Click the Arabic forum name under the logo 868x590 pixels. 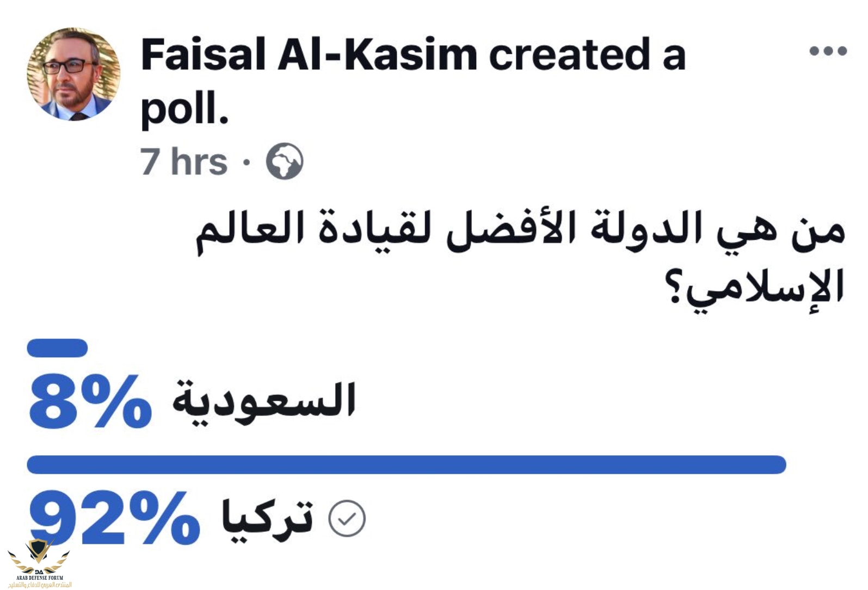click(x=40, y=585)
